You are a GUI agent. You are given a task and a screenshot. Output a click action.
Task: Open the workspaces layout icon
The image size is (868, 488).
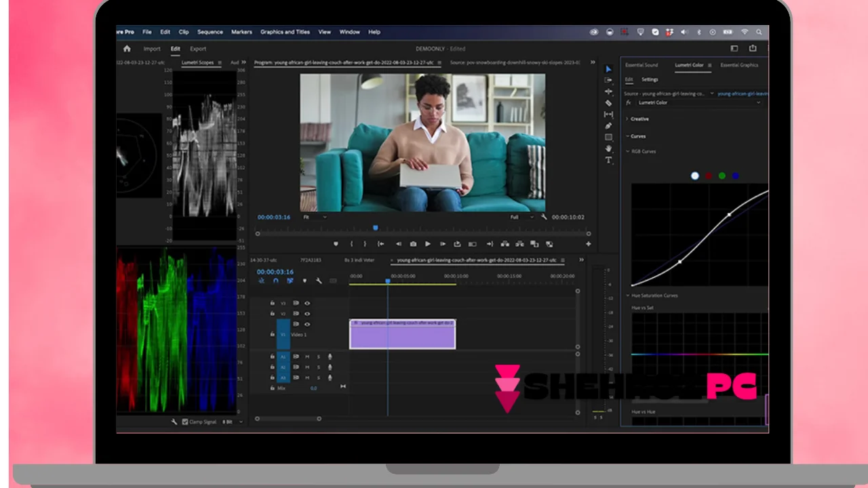pos(734,49)
